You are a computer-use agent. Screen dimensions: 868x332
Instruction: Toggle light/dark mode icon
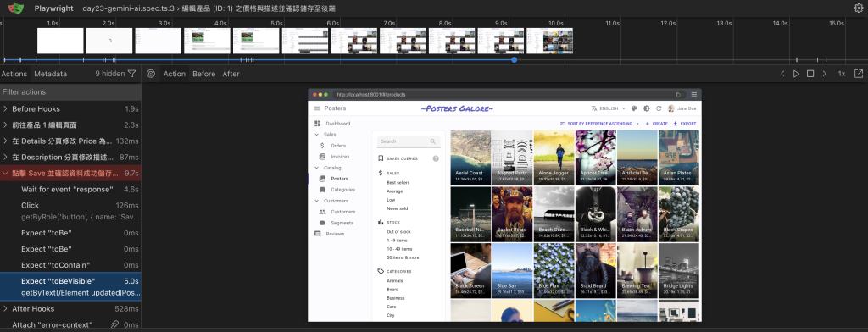(647, 108)
